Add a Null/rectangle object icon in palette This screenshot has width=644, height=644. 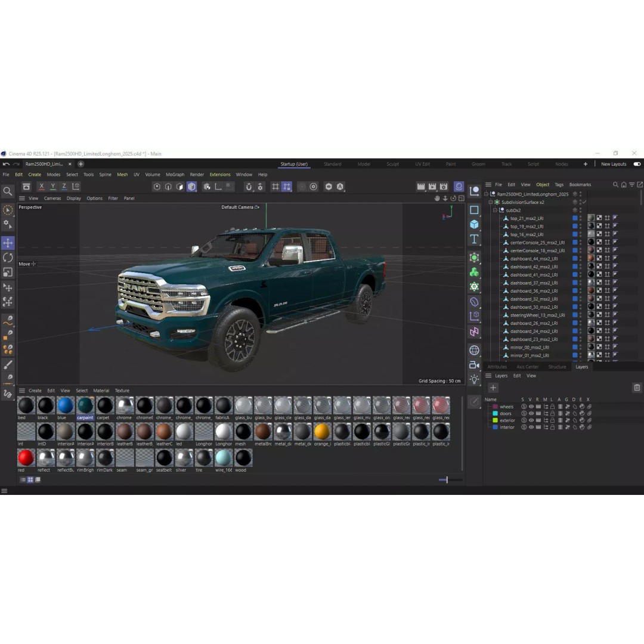pyautogui.click(x=475, y=210)
